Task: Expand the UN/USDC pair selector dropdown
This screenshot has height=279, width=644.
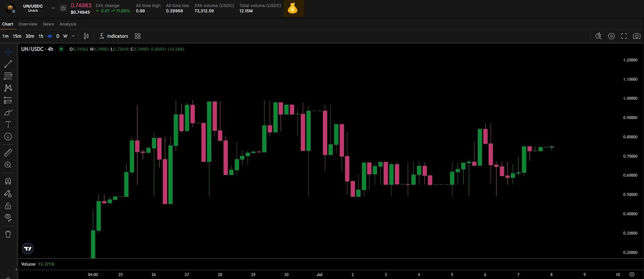Action: click(53, 8)
